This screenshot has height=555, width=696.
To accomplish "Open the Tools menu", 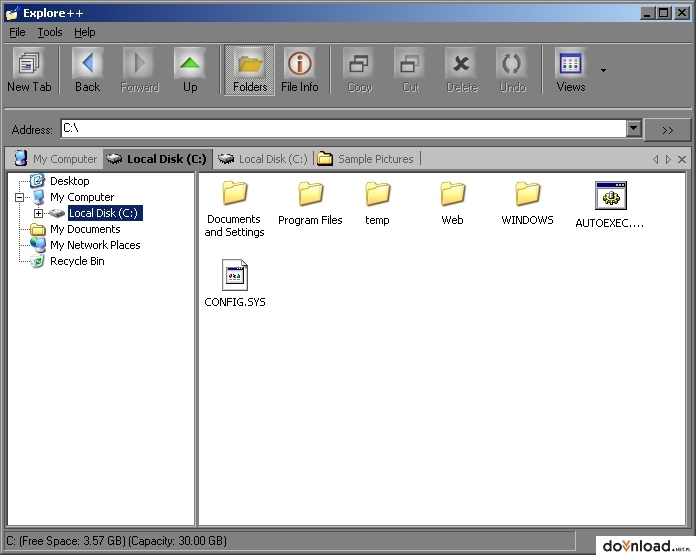I will tap(50, 32).
